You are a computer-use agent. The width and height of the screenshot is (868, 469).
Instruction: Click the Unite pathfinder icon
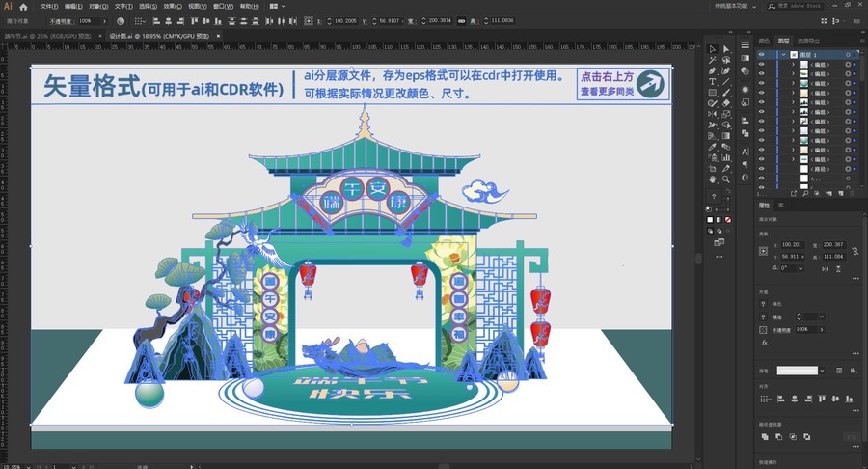(765, 437)
